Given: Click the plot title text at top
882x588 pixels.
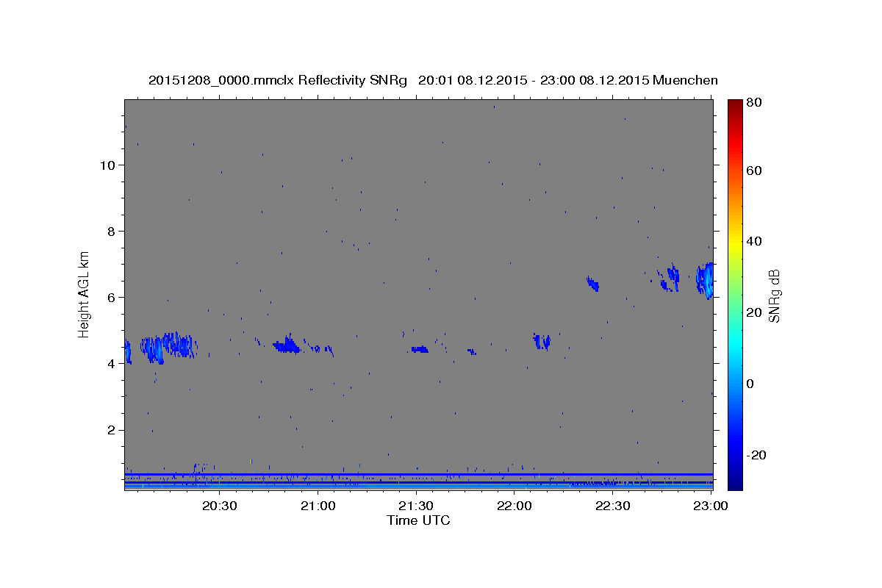Looking at the screenshot, I should pyautogui.click(x=433, y=80).
